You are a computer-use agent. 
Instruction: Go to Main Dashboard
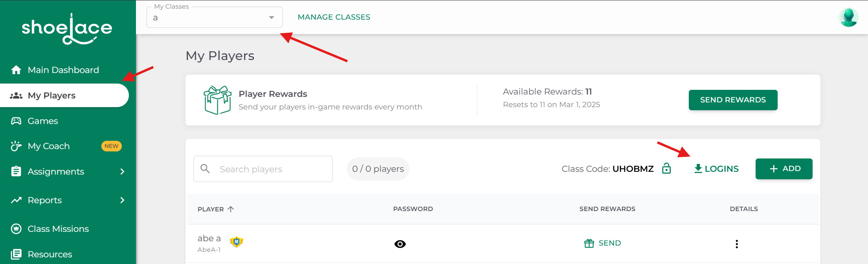63,70
